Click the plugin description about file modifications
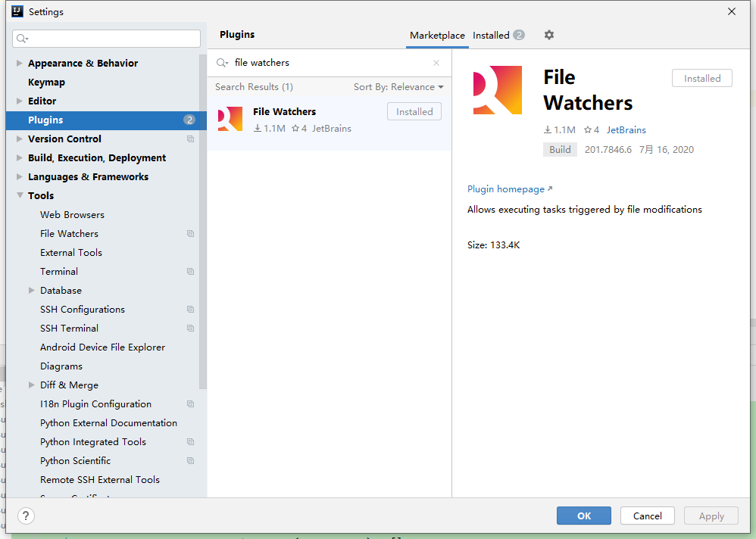 click(584, 210)
